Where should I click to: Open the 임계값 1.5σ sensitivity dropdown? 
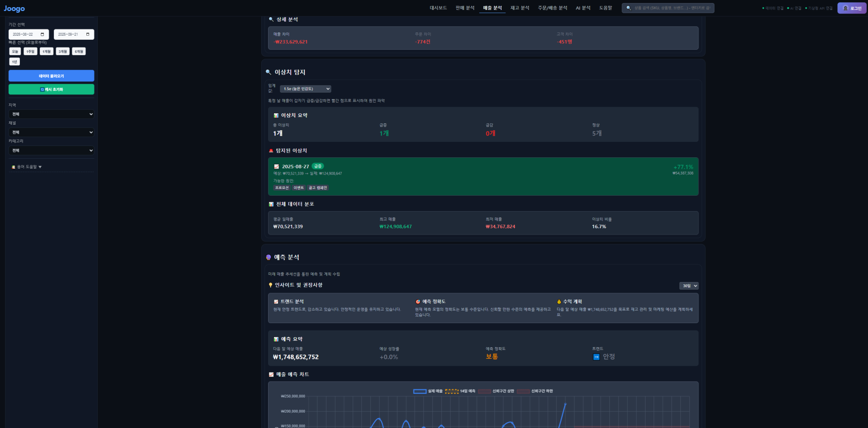pyautogui.click(x=306, y=89)
